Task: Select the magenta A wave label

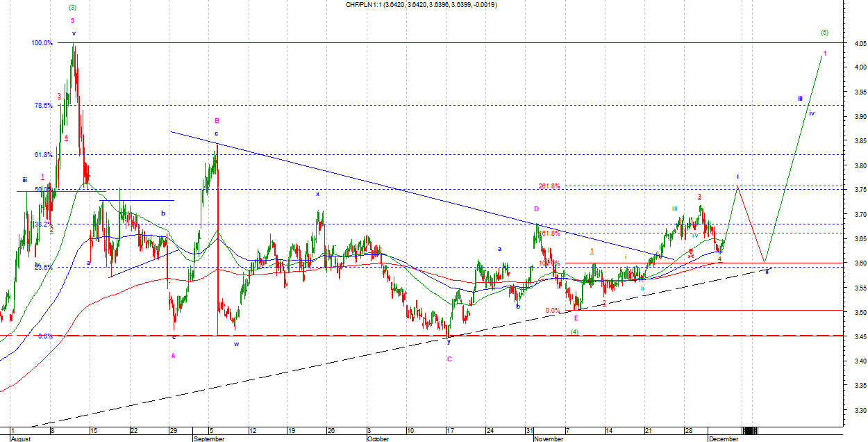Action: pos(173,355)
